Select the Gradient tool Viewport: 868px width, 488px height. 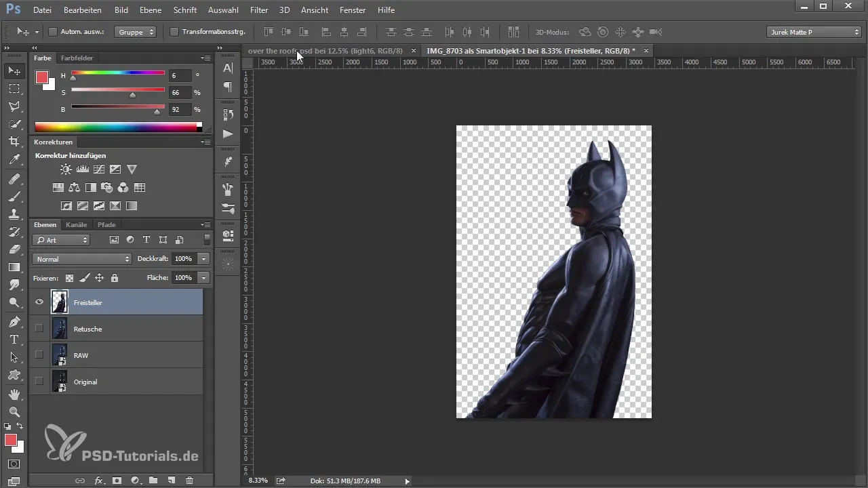pyautogui.click(x=14, y=267)
